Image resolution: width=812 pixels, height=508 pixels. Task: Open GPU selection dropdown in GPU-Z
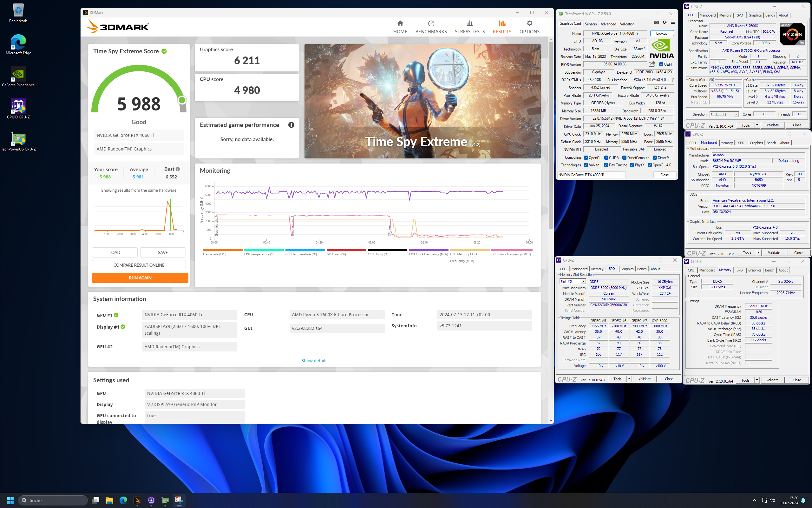[591, 175]
